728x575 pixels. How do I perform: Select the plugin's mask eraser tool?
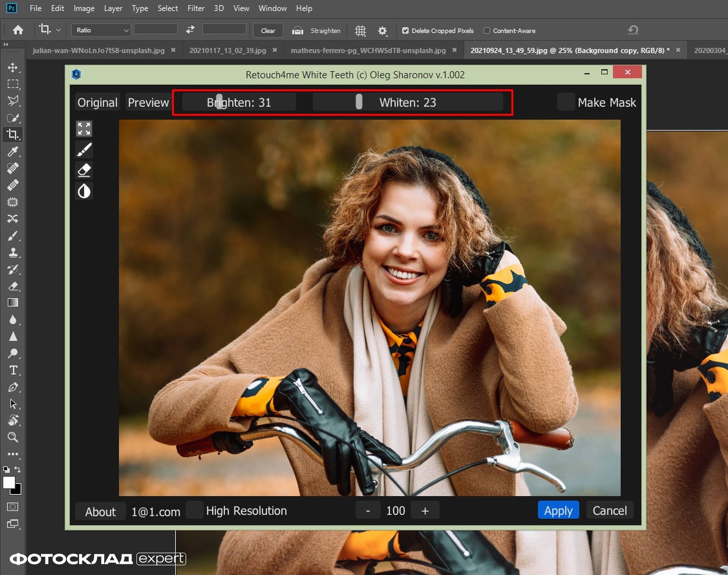click(84, 170)
